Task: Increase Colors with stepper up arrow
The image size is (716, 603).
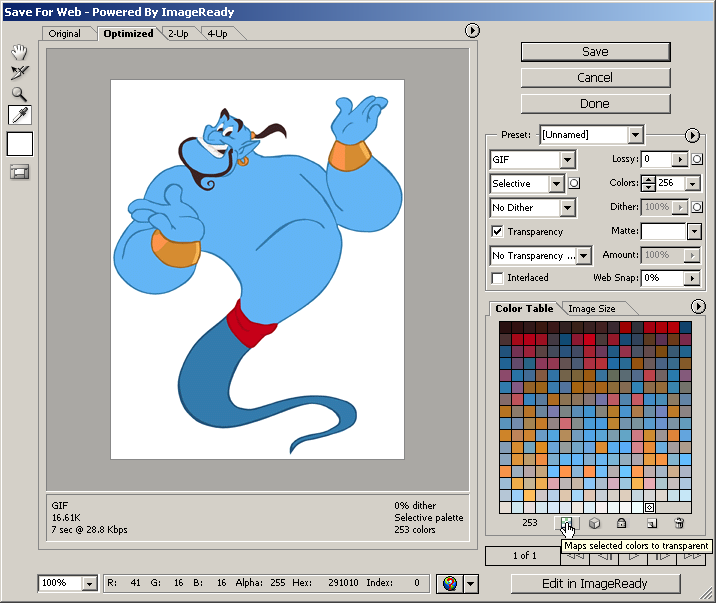Action: 648,179
